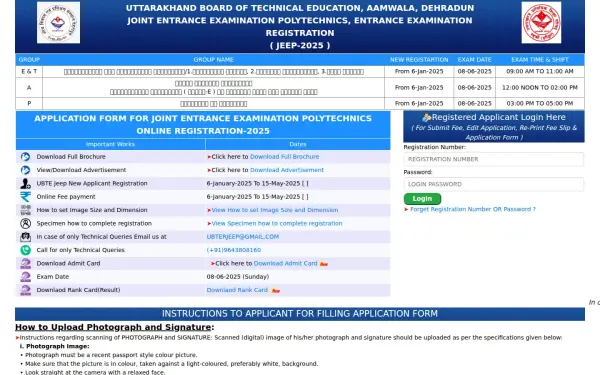Screen dimensions: 600x375
Task: Click the left board logo in header
Action: (x=59, y=23)
